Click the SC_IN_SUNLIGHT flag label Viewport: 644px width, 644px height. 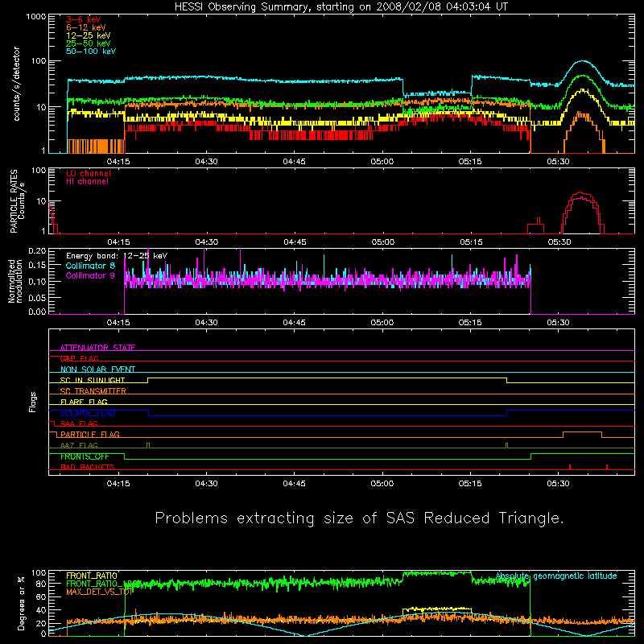coord(93,380)
